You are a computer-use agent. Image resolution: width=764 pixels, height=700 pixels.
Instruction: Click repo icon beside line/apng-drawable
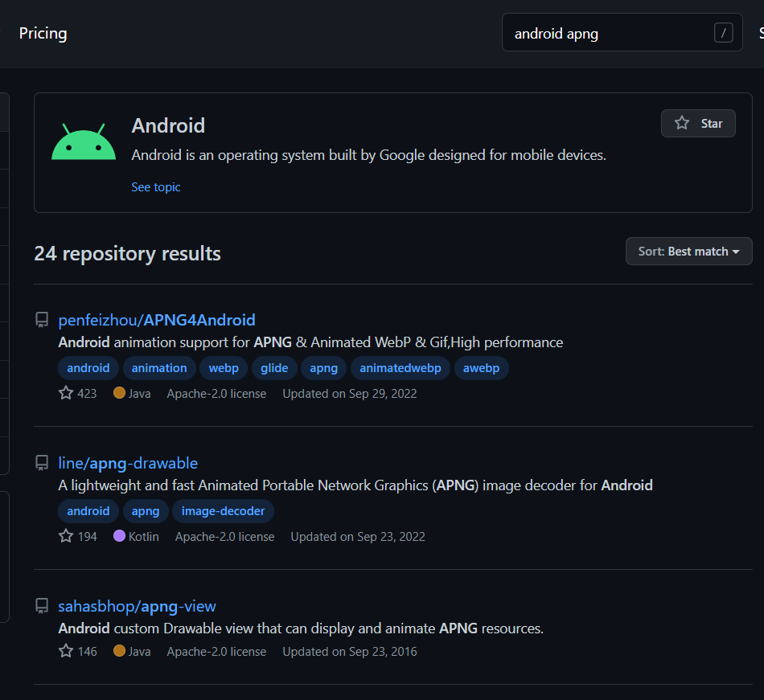pyautogui.click(x=42, y=463)
